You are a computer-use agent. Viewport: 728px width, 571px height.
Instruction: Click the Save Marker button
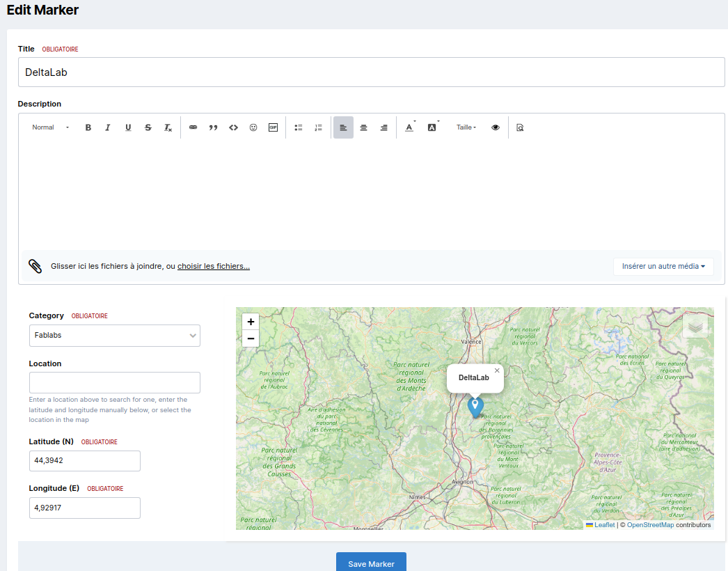coord(371,563)
